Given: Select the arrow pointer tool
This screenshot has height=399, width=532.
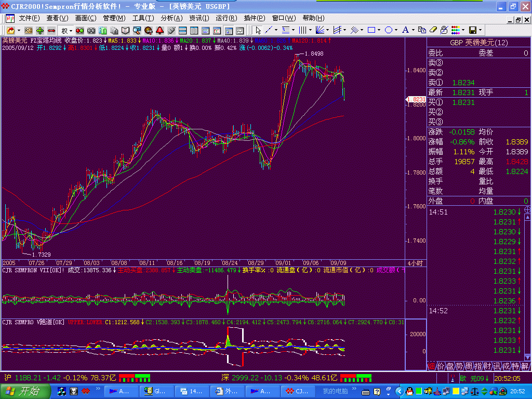Looking at the screenshot, I should 258,30.
